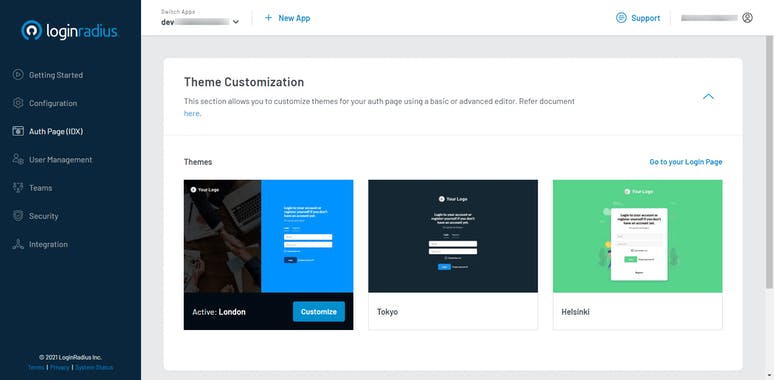Click the user profile avatar icon
This screenshot has height=380, width=774.
(x=747, y=18)
